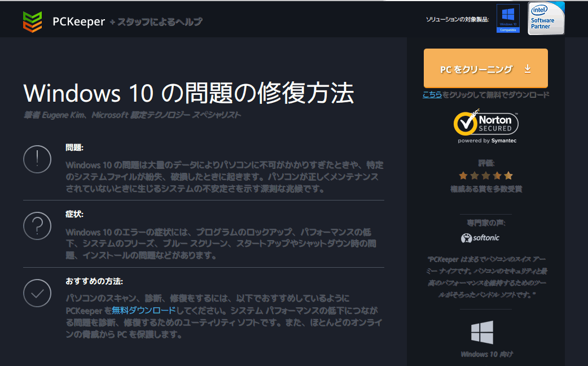588x366 pixels.
Task: Click the PCKeeper brand name text
Action: (x=79, y=22)
